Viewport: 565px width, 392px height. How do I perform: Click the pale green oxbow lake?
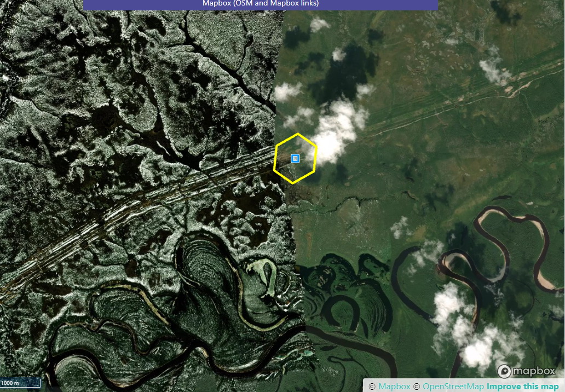pyautogui.click(x=264, y=274)
